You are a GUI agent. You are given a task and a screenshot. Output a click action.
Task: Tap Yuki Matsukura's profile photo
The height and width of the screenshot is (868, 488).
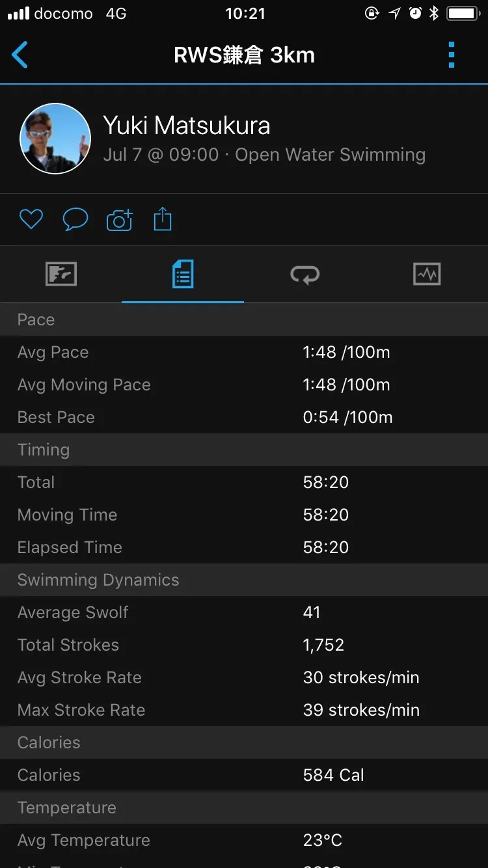point(55,138)
